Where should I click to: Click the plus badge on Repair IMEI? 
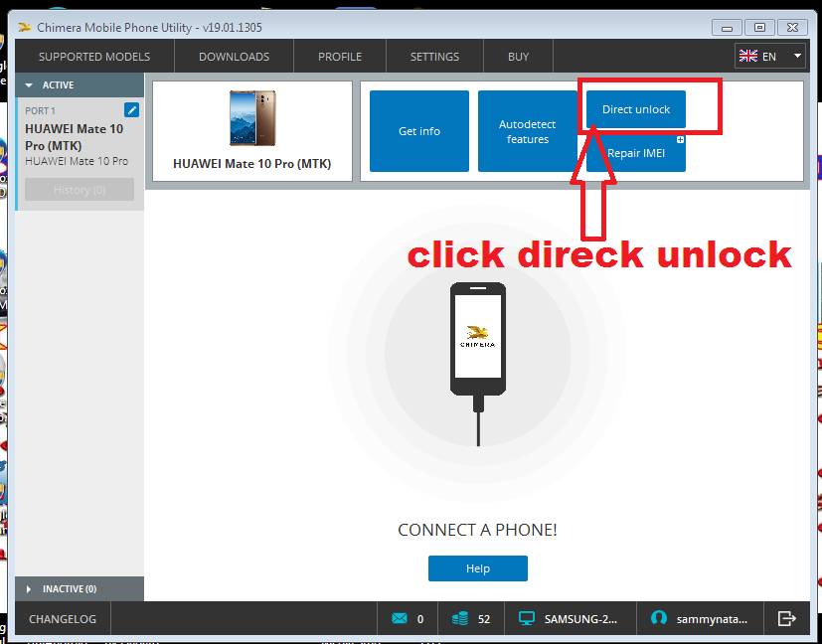(x=680, y=139)
